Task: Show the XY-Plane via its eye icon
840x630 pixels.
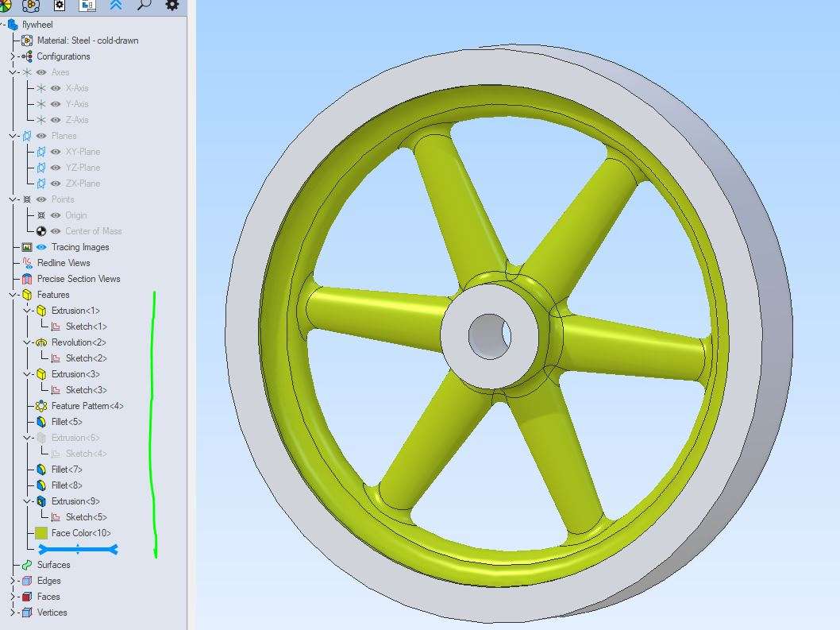Action: 56,152
